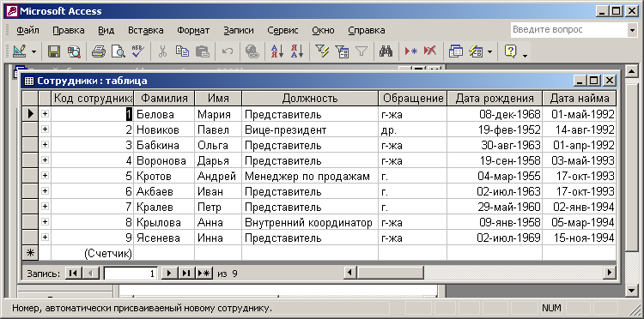The image size is (644, 319).
Task: Click the Insert Hyperlink globe icon
Action: [252, 51]
